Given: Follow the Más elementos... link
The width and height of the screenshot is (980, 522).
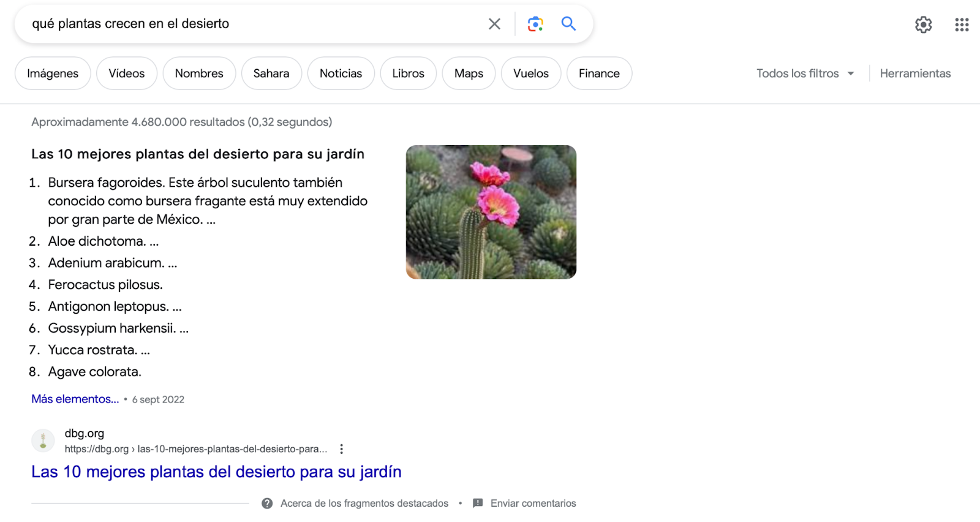Looking at the screenshot, I should 75,399.
